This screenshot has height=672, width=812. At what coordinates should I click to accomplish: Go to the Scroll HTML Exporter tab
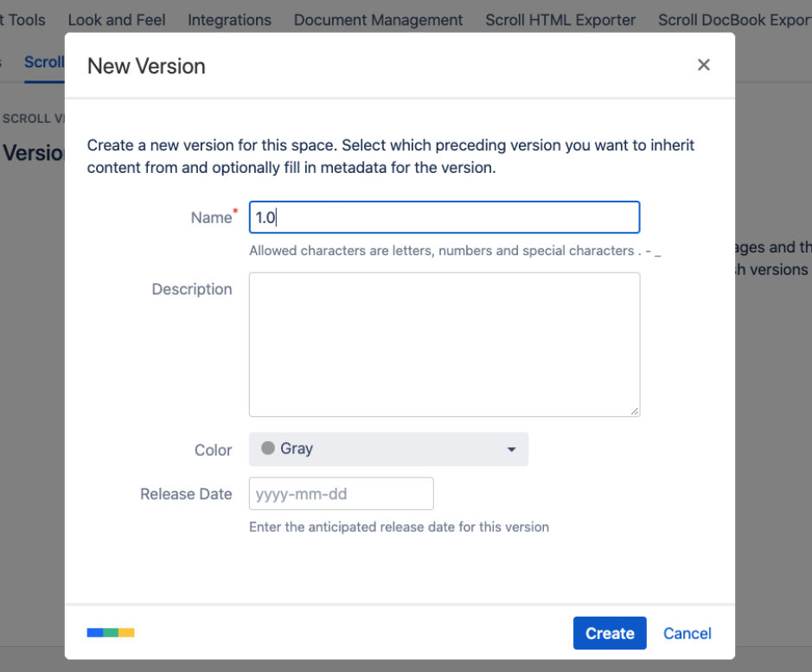(x=560, y=19)
